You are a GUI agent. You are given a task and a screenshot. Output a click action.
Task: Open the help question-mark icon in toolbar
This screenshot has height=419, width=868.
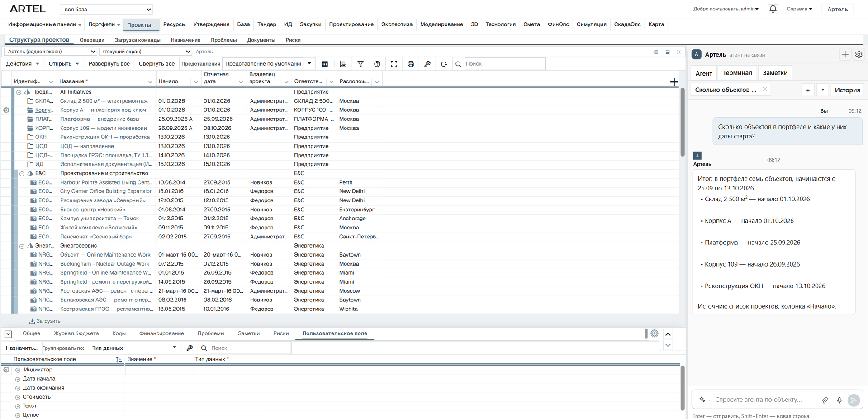tap(377, 64)
